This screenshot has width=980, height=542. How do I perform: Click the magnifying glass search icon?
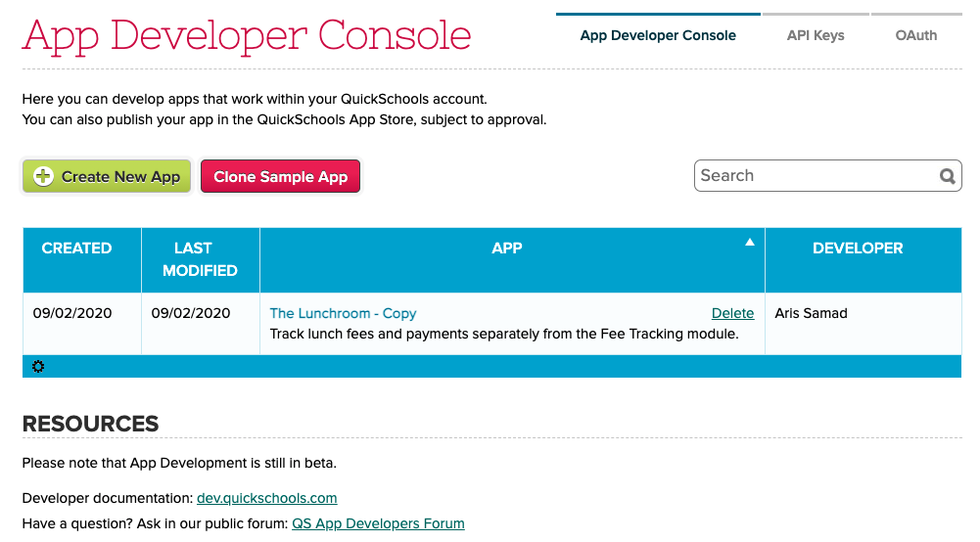[x=947, y=176]
